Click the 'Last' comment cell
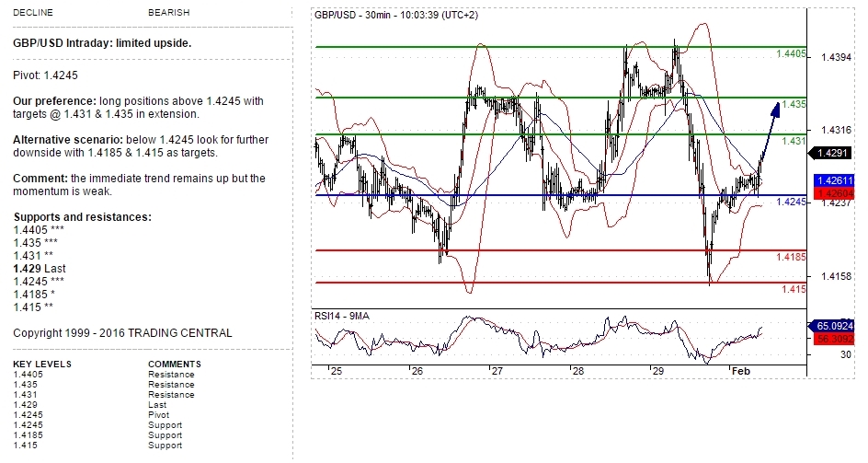Screen dimensions: 868x463 (x=157, y=405)
